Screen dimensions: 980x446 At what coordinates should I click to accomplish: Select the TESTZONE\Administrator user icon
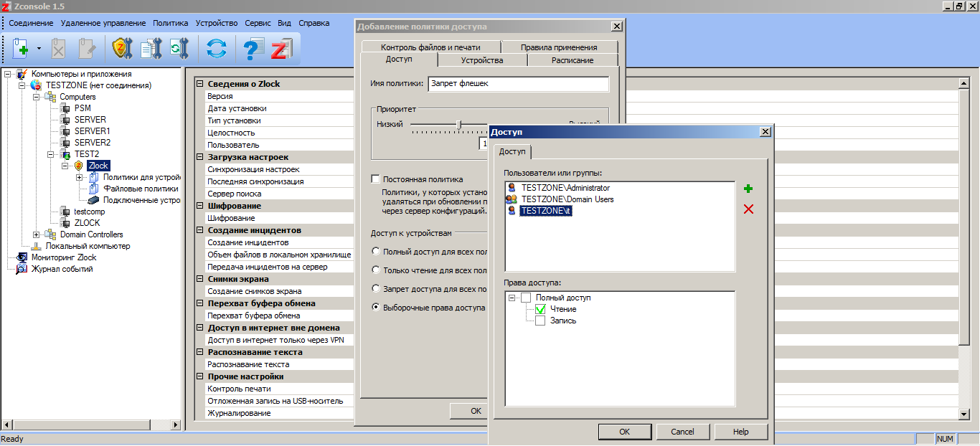point(512,188)
